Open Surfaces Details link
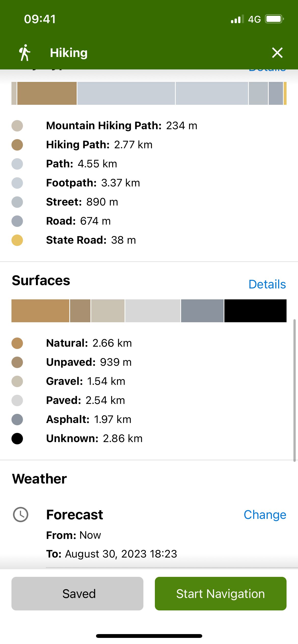The height and width of the screenshot is (644, 298). tap(267, 284)
